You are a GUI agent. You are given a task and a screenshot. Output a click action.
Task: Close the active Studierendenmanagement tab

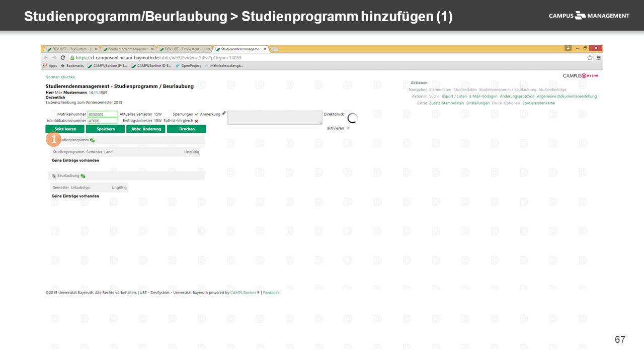click(x=265, y=49)
